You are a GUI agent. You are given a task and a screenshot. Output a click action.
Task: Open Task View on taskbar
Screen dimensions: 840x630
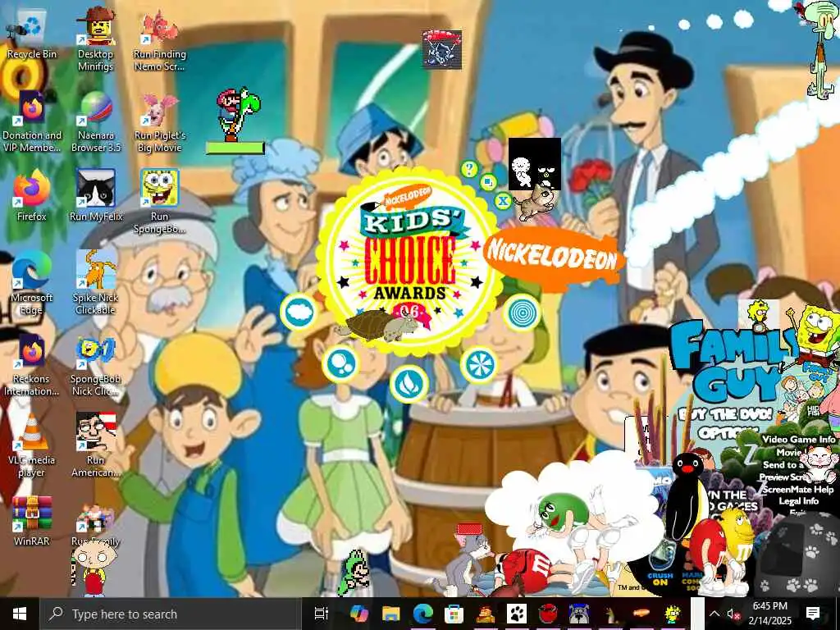[x=321, y=614]
